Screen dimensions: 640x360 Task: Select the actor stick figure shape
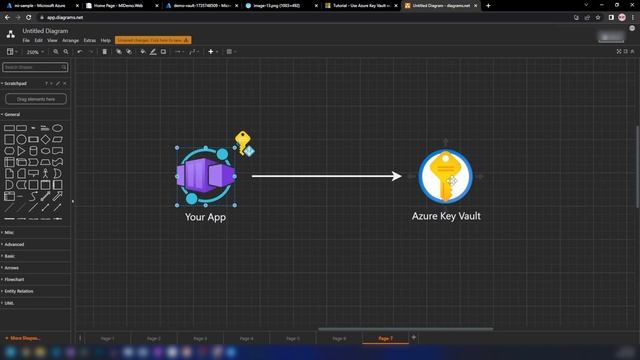(x=45, y=173)
